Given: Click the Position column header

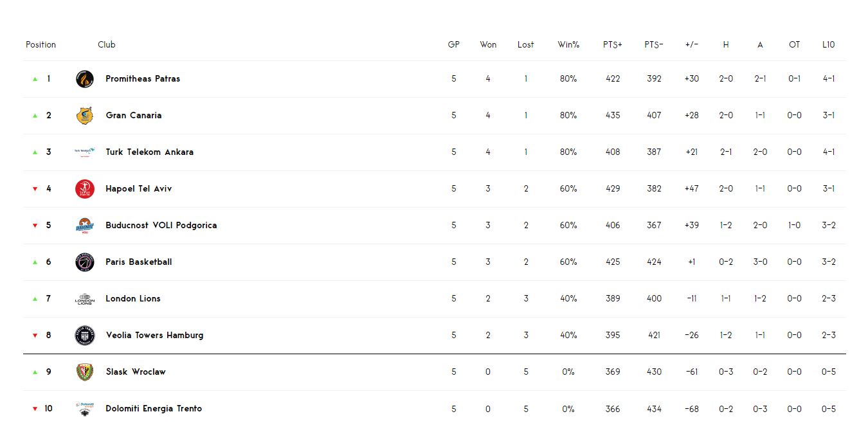Looking at the screenshot, I should [41, 45].
